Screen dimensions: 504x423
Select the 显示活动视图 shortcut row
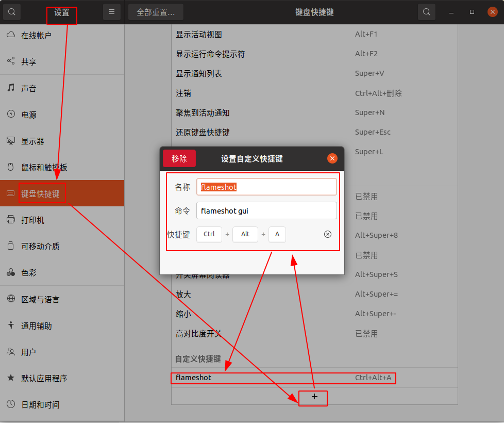coord(314,35)
